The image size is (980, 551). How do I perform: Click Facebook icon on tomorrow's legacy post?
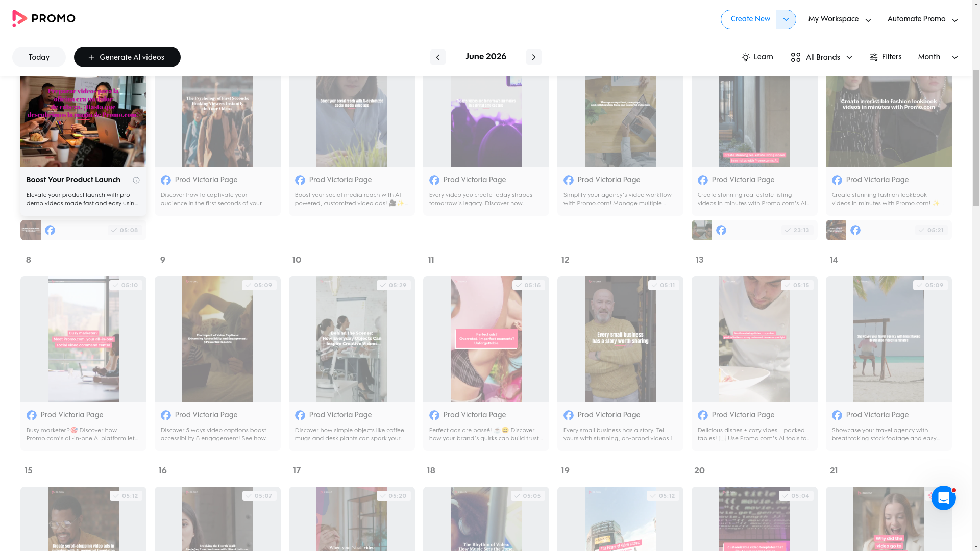point(434,180)
